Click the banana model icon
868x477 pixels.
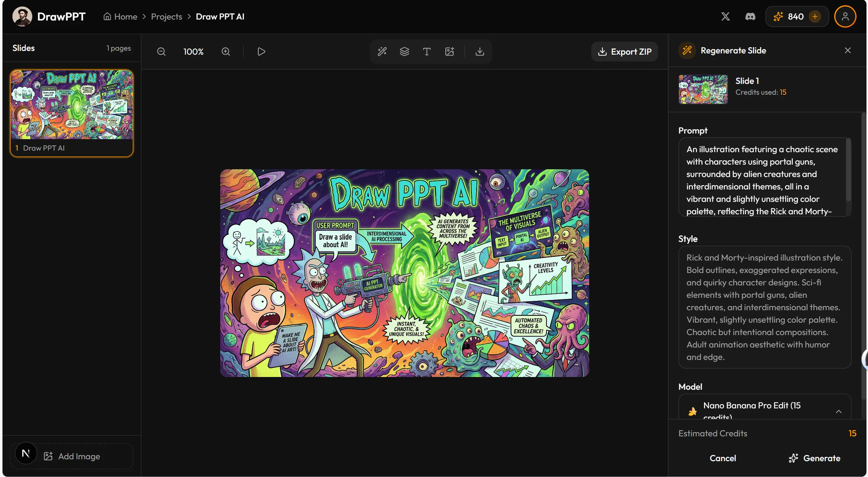pos(692,411)
